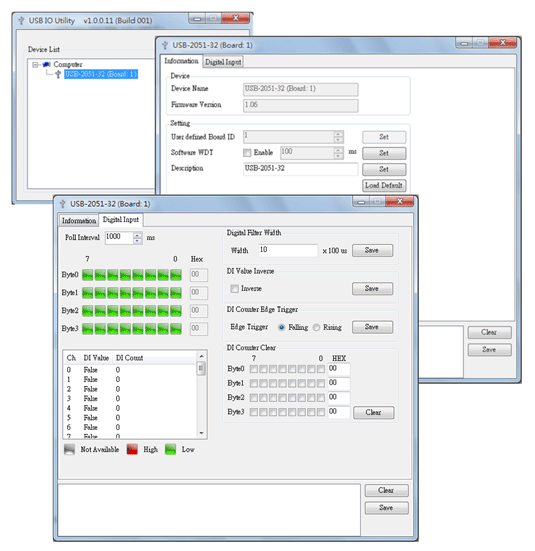Click the Poll Interval input field

click(119, 238)
